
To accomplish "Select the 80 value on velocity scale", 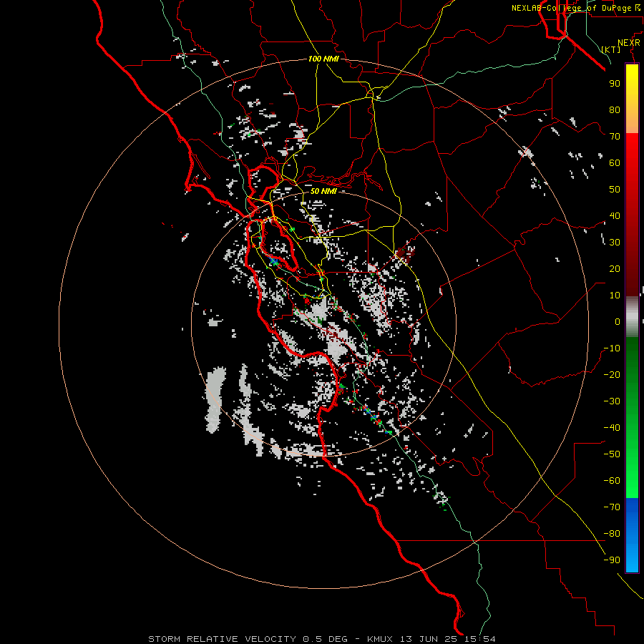I will pyautogui.click(x=615, y=110).
